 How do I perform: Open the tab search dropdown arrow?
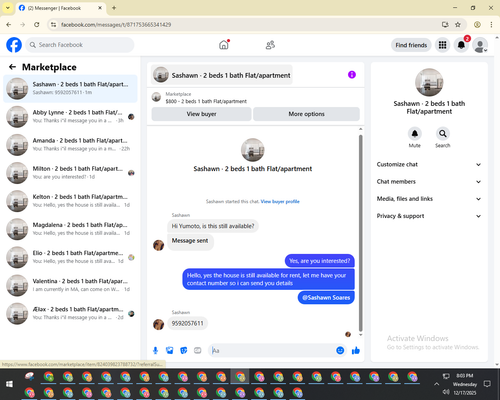pyautogui.click(x=7, y=8)
